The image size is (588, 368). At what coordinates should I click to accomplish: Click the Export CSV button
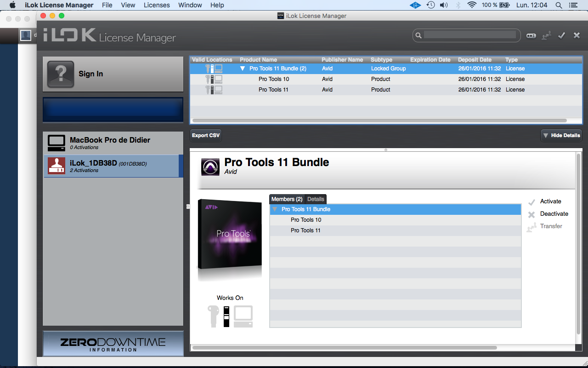206,136
